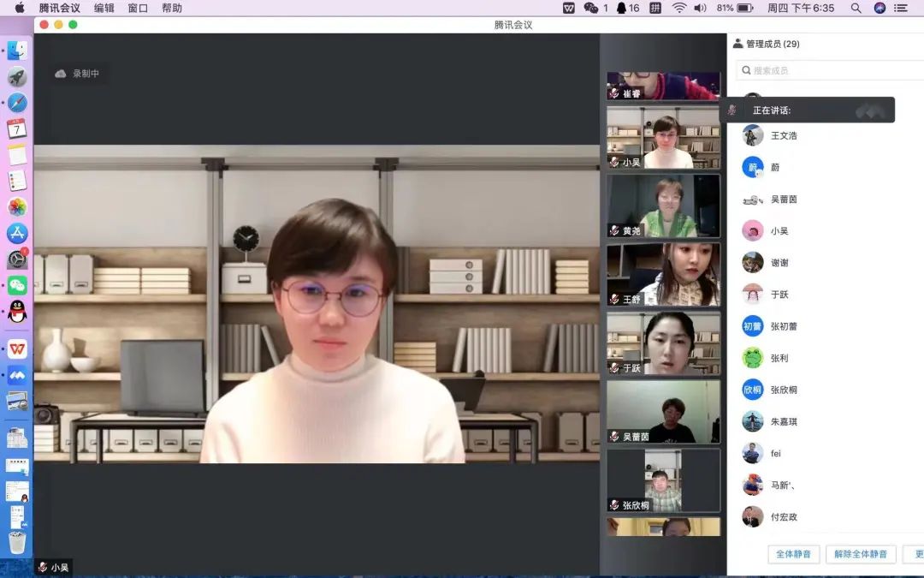This screenshot has width=924, height=578.
Task: Open WeChat from the dock
Action: (17, 285)
